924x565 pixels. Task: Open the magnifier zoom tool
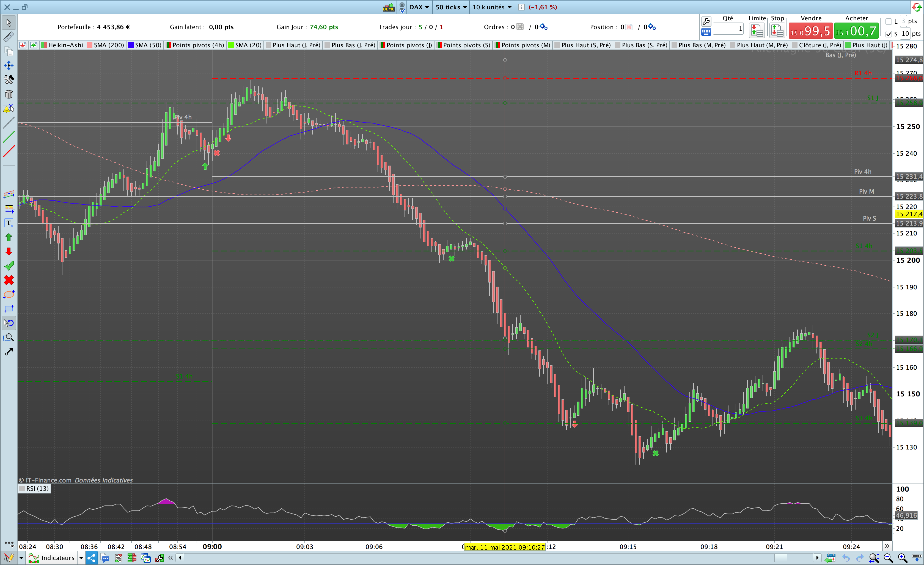9,337
